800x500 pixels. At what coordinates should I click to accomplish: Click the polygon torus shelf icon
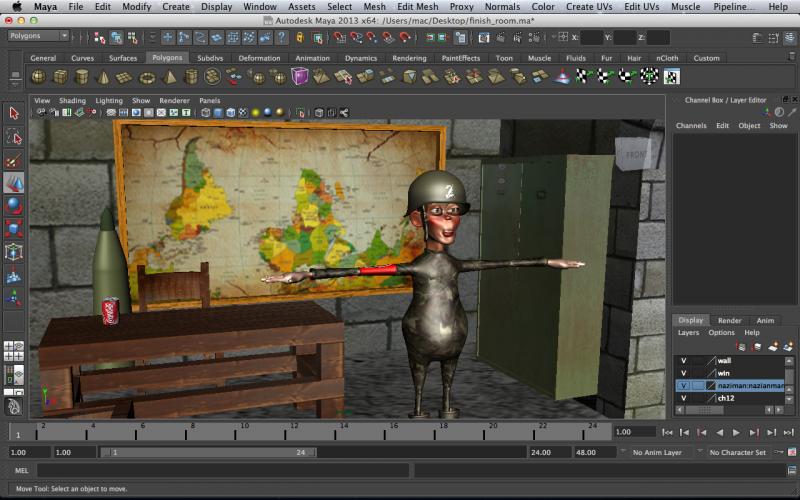[x=148, y=77]
